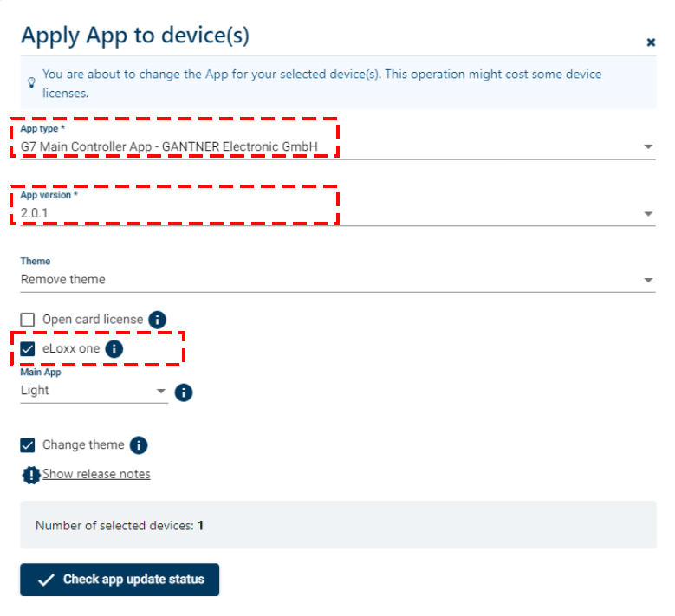Click the 'Open card license' label text

[93, 320]
